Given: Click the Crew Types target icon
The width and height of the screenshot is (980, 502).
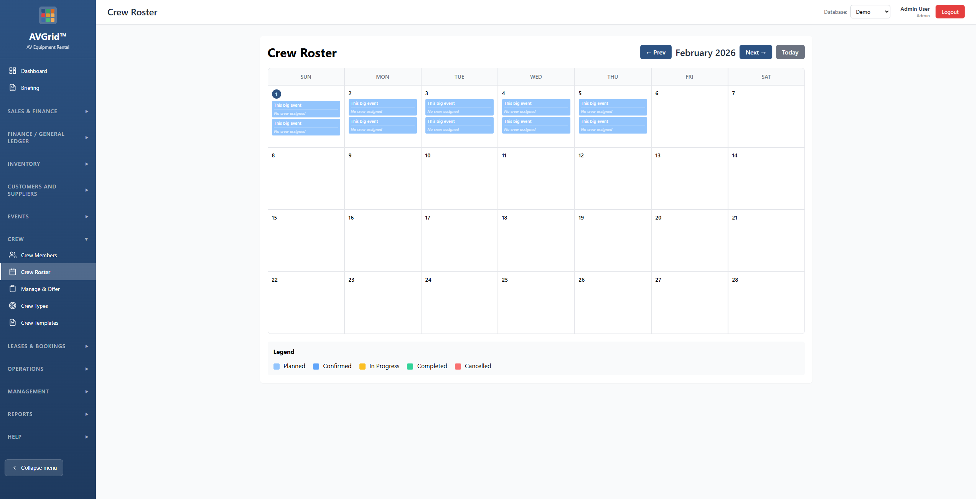Looking at the screenshot, I should [13, 305].
